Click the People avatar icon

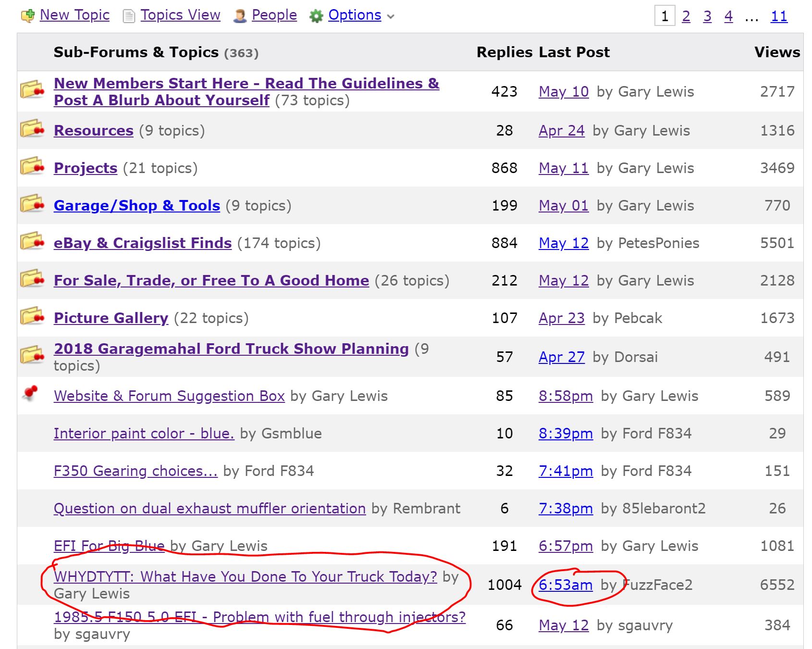click(x=239, y=16)
